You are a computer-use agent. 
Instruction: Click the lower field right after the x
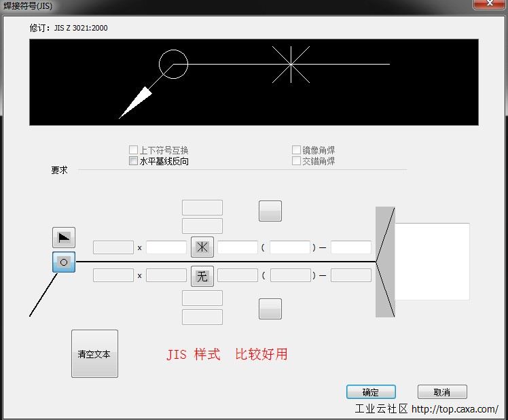pos(166,275)
